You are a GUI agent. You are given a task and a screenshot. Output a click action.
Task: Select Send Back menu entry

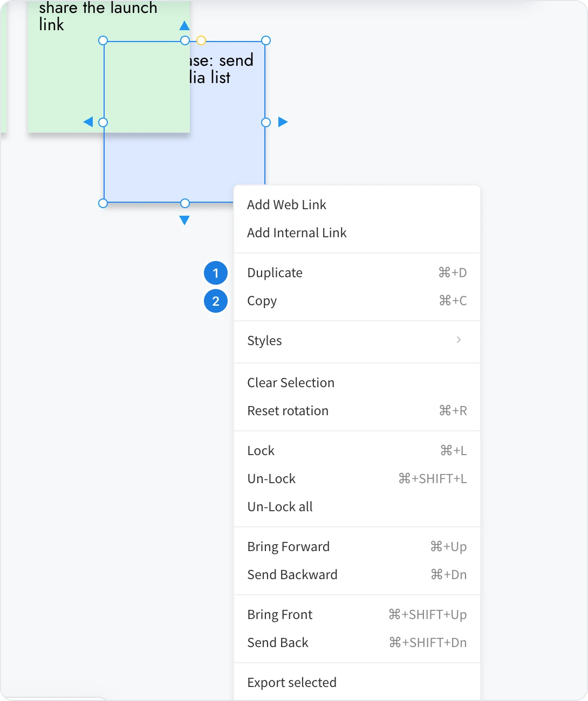(357, 643)
